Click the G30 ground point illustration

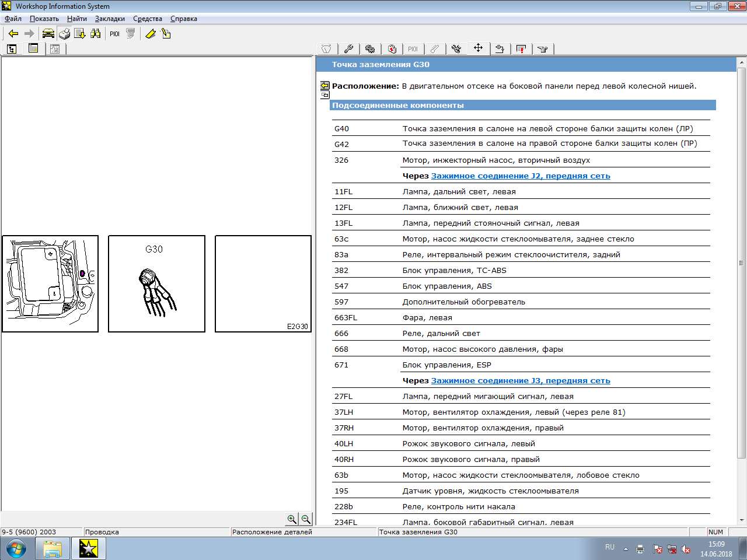tap(156, 283)
